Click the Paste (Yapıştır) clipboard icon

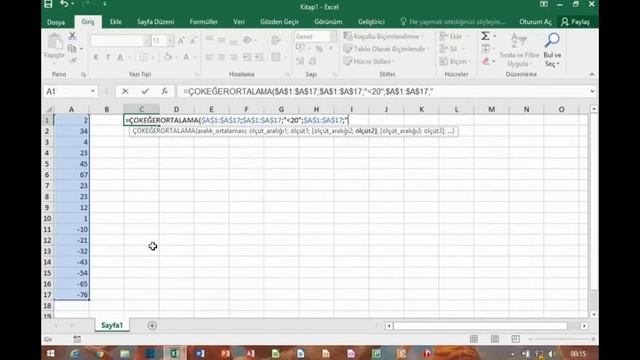(55, 42)
